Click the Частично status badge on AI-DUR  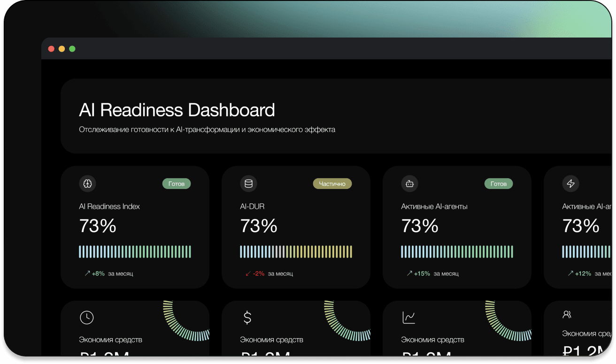coord(332,184)
